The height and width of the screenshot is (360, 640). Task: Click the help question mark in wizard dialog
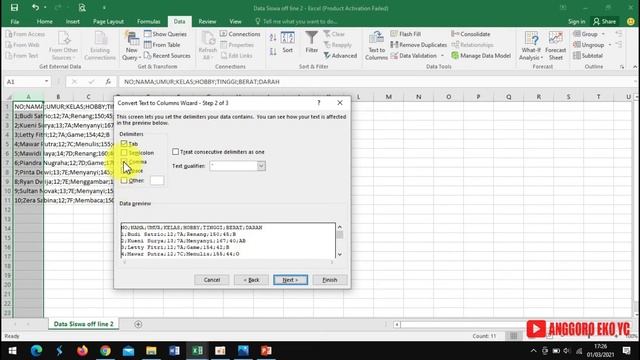pos(319,103)
